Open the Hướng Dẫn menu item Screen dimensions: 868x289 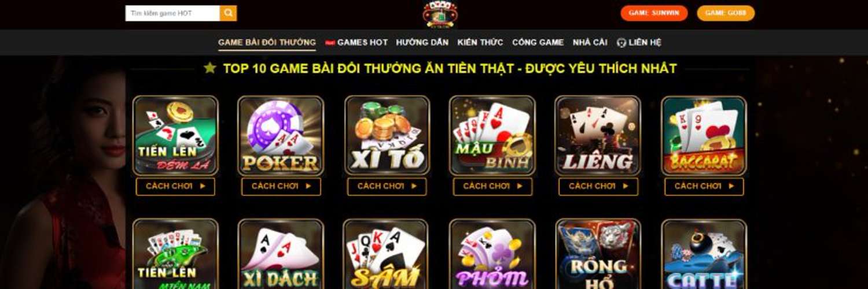click(x=422, y=42)
